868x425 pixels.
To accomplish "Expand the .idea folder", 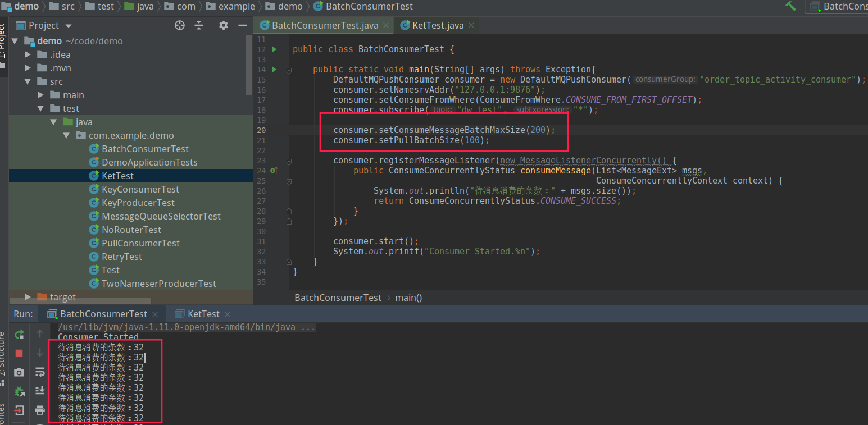I will click(x=28, y=54).
